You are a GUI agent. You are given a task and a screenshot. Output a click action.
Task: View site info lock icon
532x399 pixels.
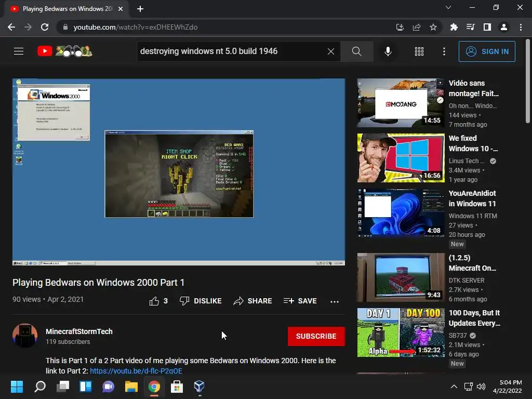pos(65,27)
